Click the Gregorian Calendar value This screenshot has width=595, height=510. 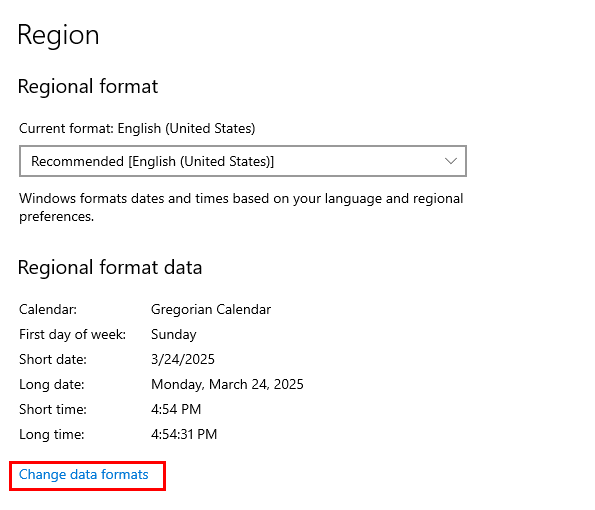(x=211, y=310)
